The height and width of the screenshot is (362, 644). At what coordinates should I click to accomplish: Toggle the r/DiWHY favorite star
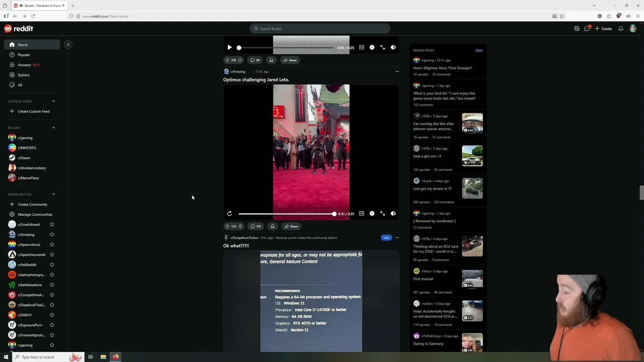(x=52, y=315)
